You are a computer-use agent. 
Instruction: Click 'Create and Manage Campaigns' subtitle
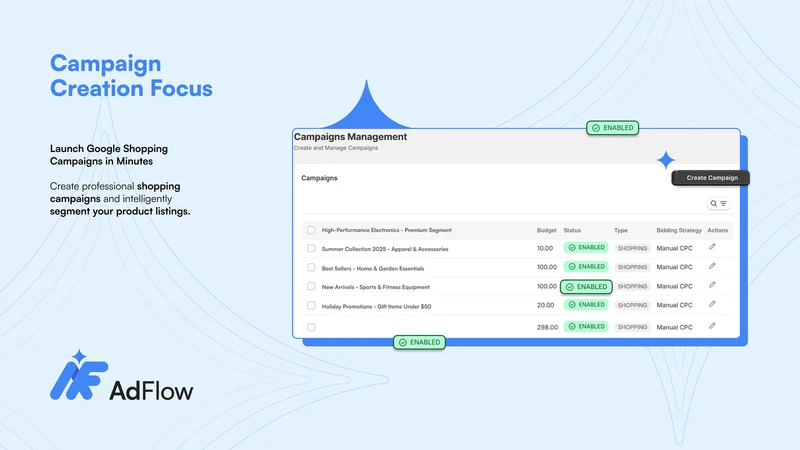tap(336, 148)
